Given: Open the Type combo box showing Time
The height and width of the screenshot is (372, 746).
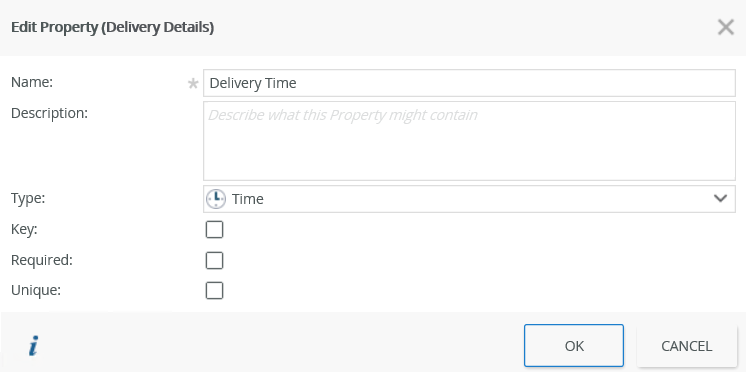Looking at the screenshot, I should tap(469, 199).
